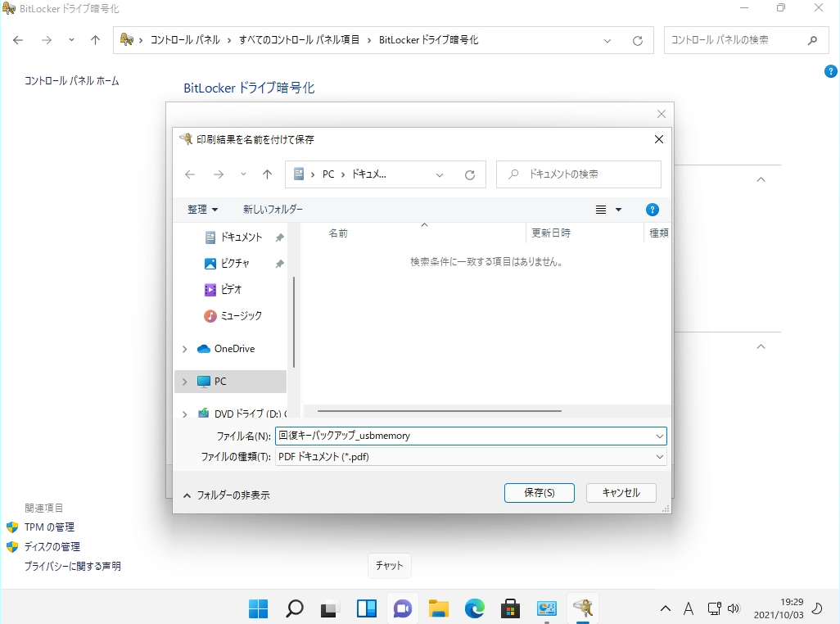Refresh the Documents folder in save dialog

coord(470,174)
